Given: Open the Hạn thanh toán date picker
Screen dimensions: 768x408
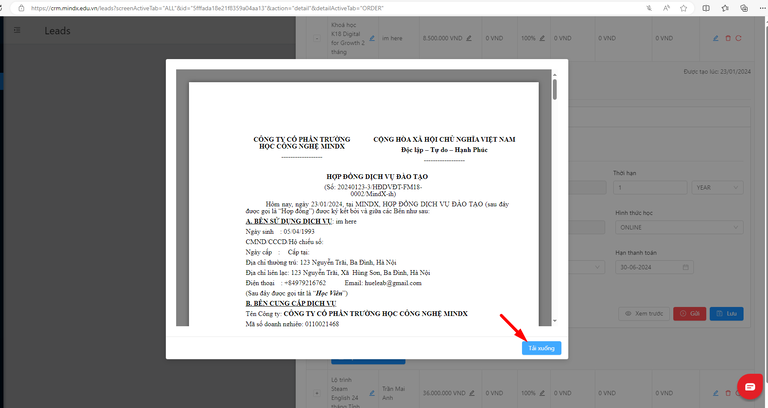Looking at the screenshot, I should [654, 267].
